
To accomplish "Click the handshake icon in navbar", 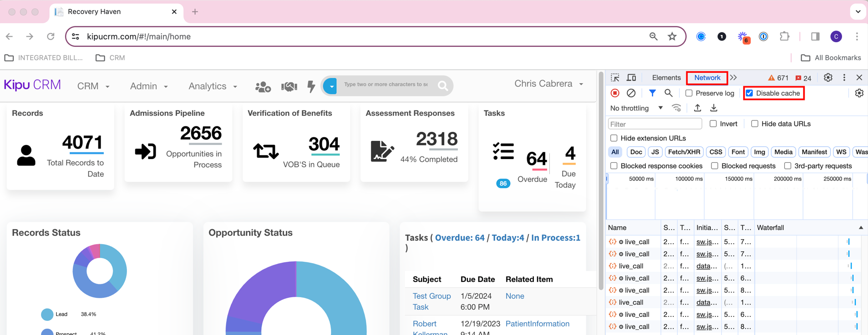I will coord(289,86).
